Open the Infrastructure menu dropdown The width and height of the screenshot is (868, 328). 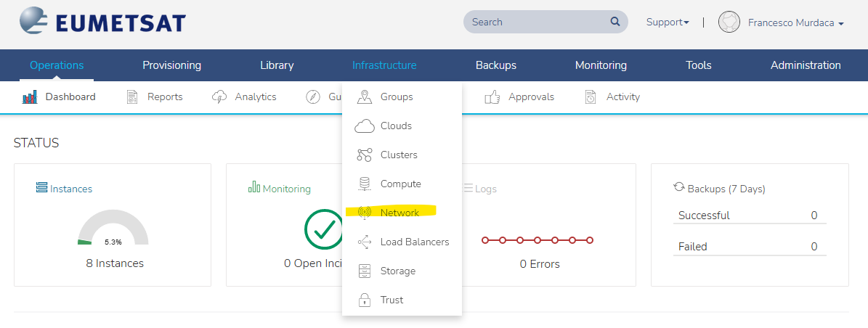384,65
